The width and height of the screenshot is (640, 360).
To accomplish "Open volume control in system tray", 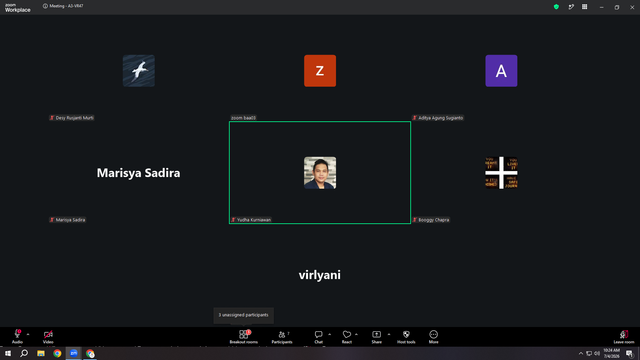I will 597,353.
